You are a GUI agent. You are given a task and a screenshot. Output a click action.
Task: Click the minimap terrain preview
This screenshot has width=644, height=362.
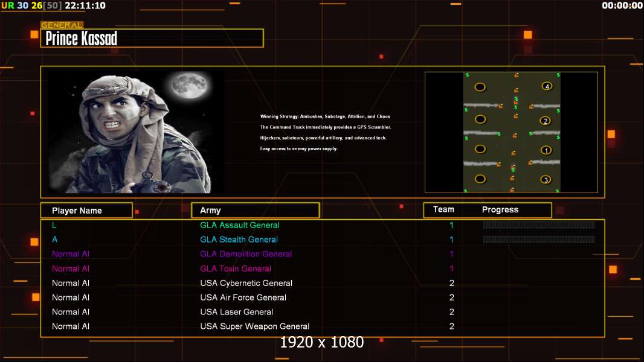[x=512, y=132]
